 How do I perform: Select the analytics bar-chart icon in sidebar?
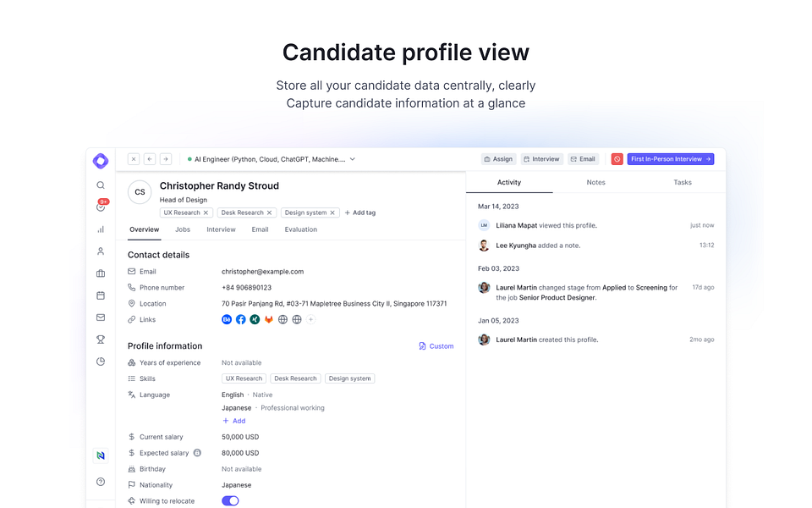[101, 229]
